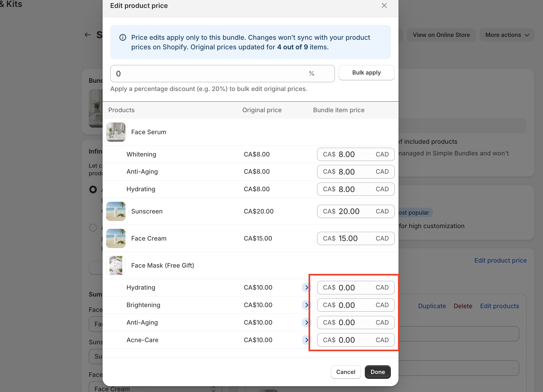Click the back arrow on page header

click(x=88, y=35)
